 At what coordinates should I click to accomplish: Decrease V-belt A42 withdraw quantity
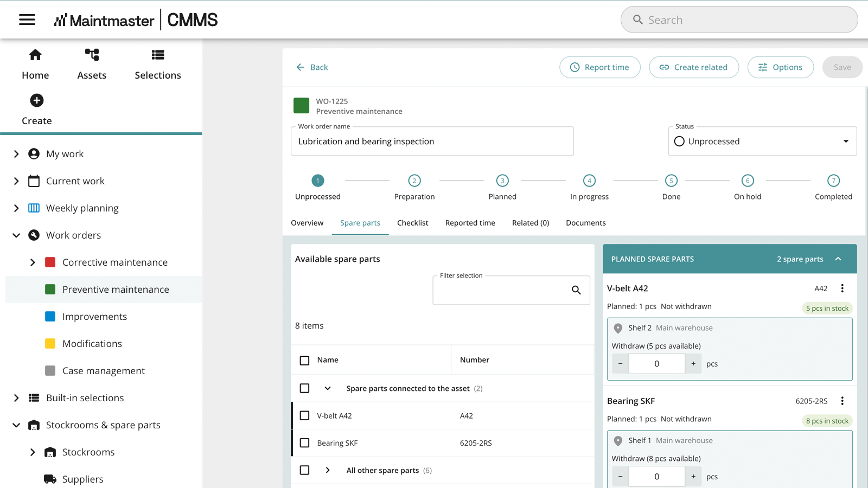click(x=621, y=364)
